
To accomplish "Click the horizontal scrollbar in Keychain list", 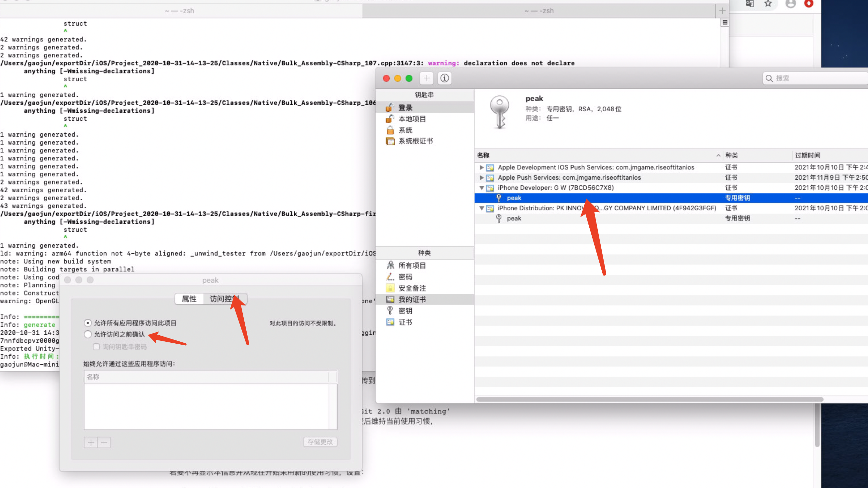I will pyautogui.click(x=650, y=399).
